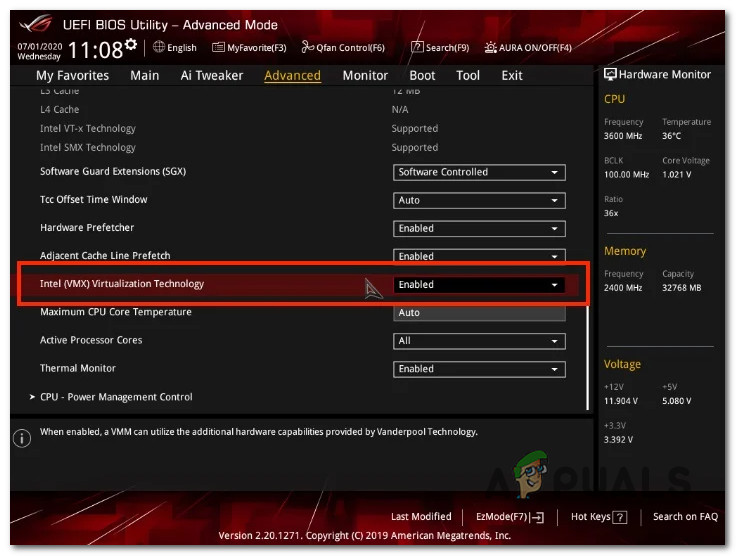Open Tcc Offset Time Window dropdown
Viewport: 736px width, 556px height.
click(479, 200)
